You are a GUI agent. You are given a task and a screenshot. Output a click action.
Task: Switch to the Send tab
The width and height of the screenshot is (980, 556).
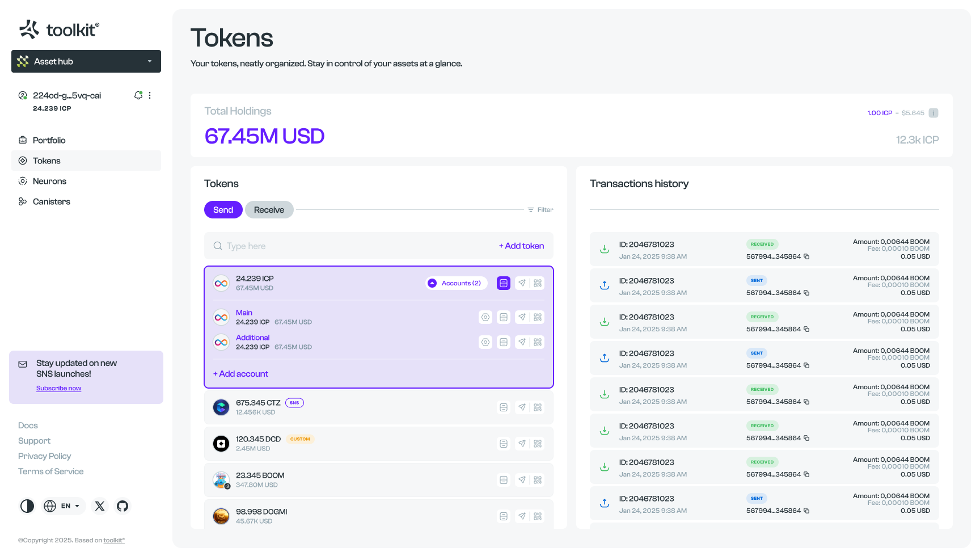coord(223,210)
